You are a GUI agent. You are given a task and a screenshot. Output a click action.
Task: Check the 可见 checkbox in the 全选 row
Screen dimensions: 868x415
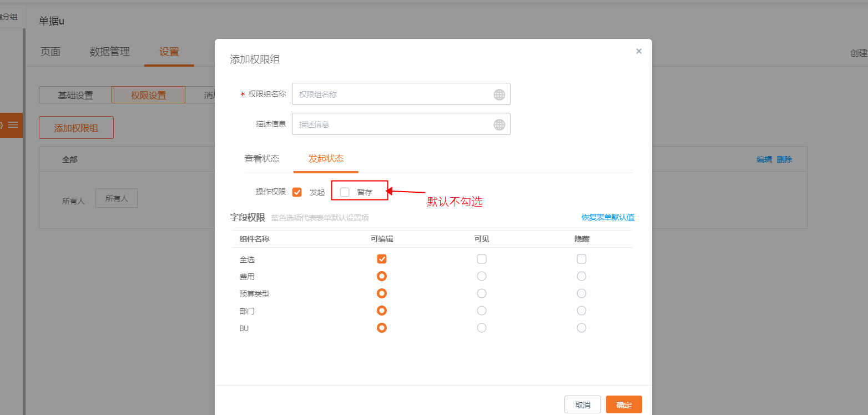click(481, 258)
